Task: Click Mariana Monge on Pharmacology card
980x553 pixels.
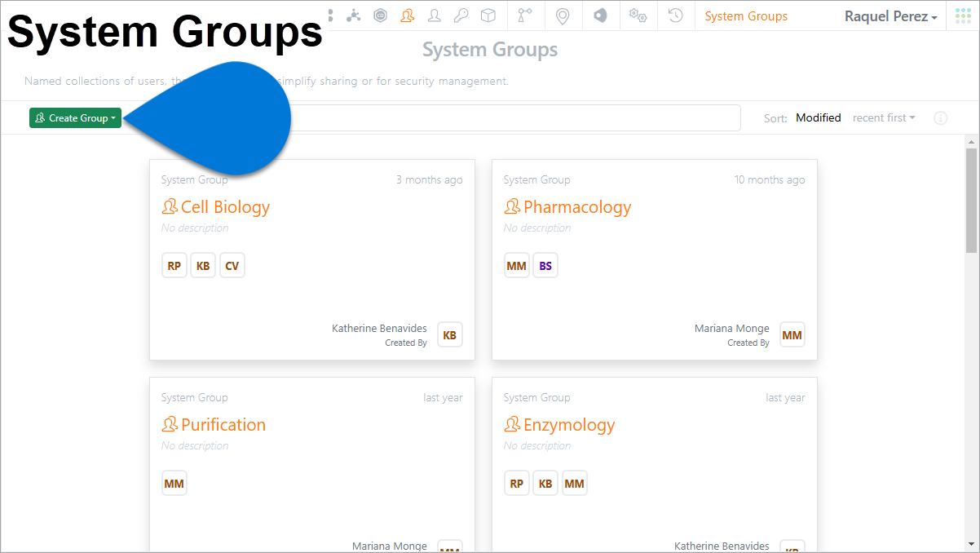Action: [x=732, y=328]
